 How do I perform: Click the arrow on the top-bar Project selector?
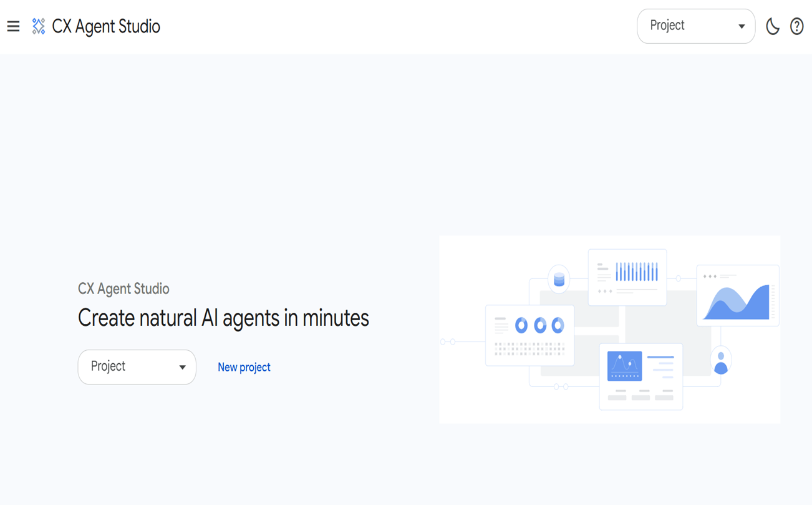pyautogui.click(x=742, y=26)
